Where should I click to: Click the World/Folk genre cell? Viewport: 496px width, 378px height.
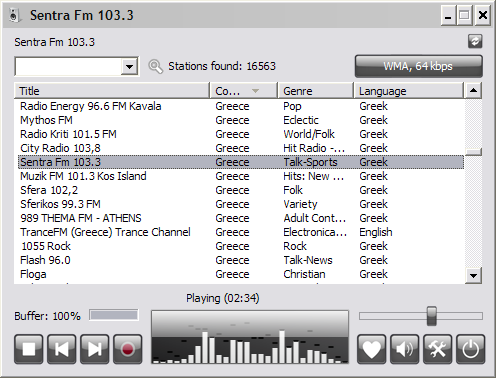click(x=309, y=134)
